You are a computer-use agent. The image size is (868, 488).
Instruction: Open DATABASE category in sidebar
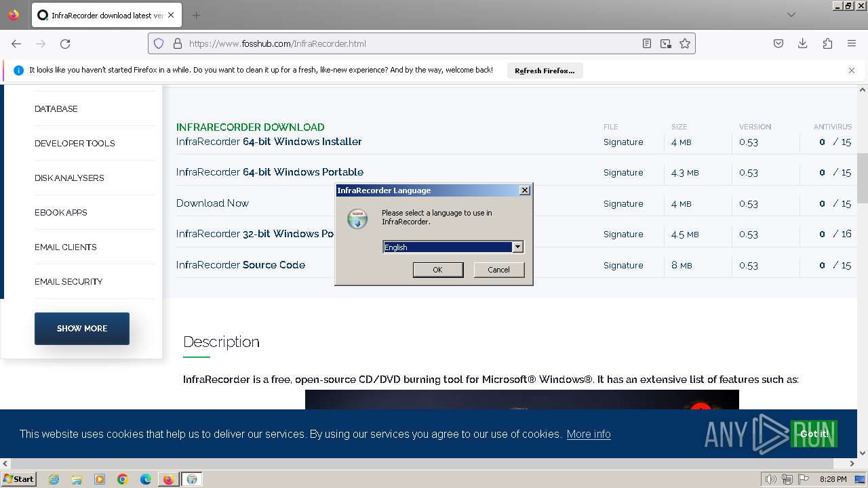pyautogui.click(x=56, y=109)
